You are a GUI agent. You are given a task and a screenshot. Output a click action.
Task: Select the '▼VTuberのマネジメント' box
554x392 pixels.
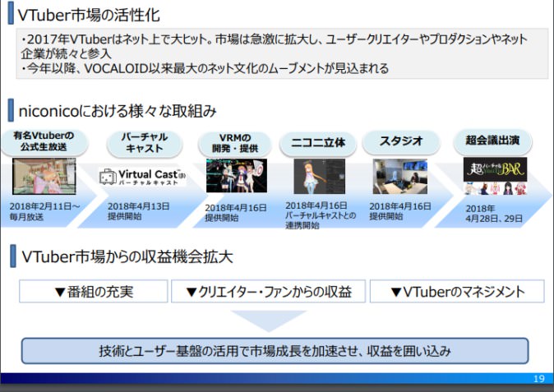pos(457,292)
